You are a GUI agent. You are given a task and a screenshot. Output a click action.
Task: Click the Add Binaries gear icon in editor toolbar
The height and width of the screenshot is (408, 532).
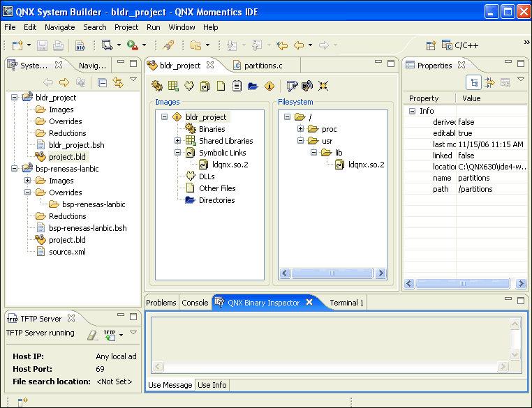(157, 86)
